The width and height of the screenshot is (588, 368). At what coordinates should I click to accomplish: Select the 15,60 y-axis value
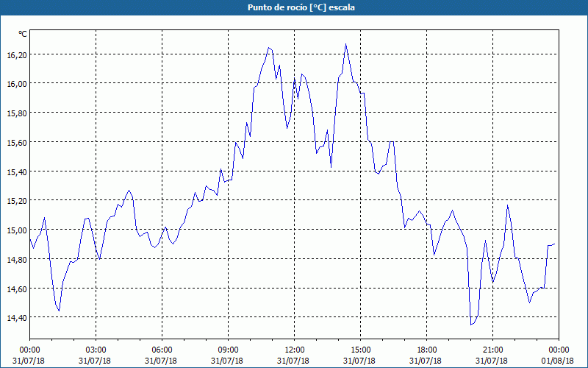click(x=17, y=143)
